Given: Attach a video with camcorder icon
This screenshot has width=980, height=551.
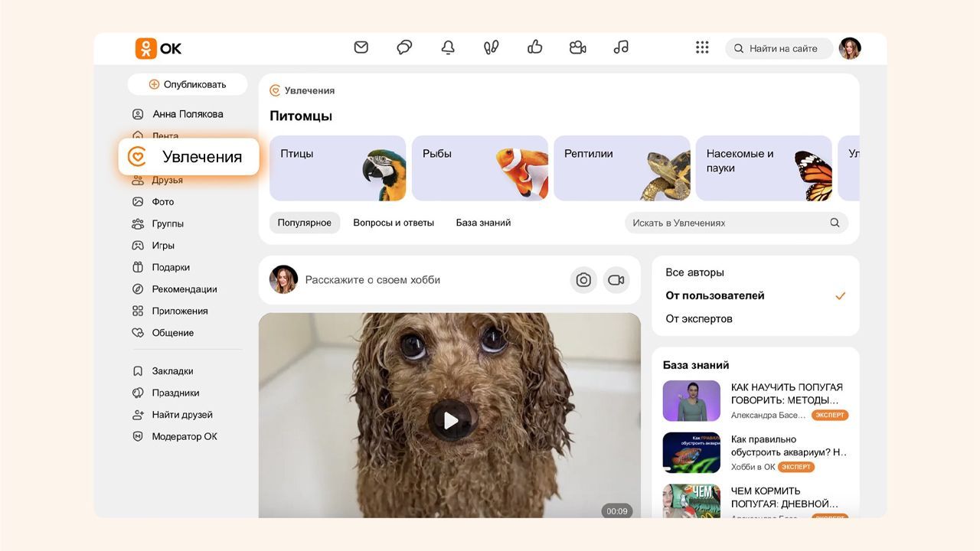Looking at the screenshot, I should pyautogui.click(x=616, y=280).
